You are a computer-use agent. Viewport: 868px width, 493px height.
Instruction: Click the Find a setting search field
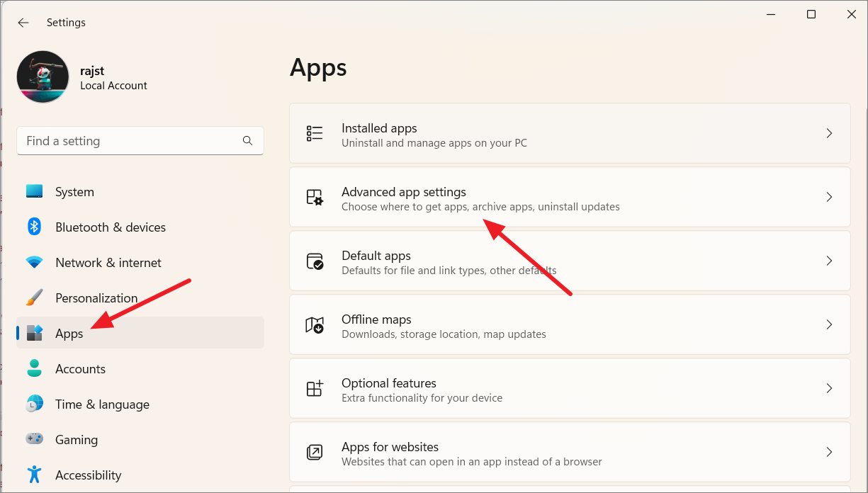point(140,141)
